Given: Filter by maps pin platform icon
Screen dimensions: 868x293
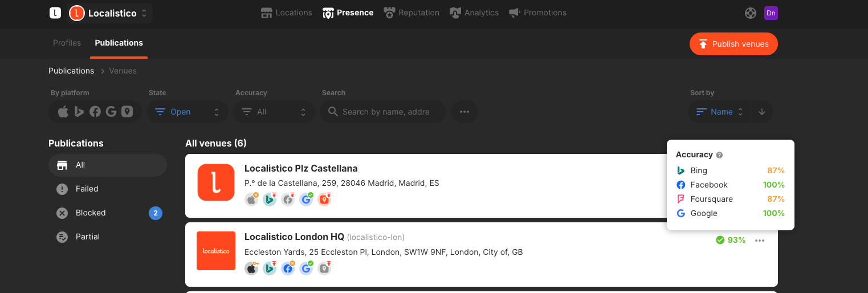Looking at the screenshot, I should 127,112.
